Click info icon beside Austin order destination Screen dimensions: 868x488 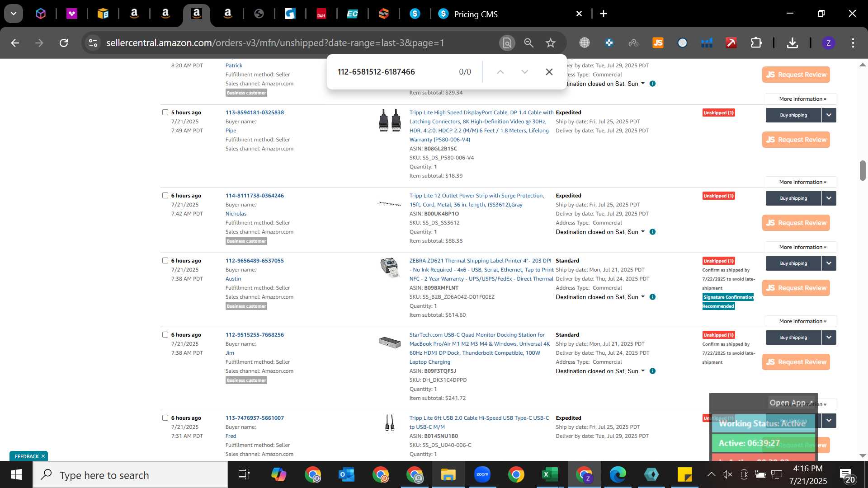click(x=652, y=297)
